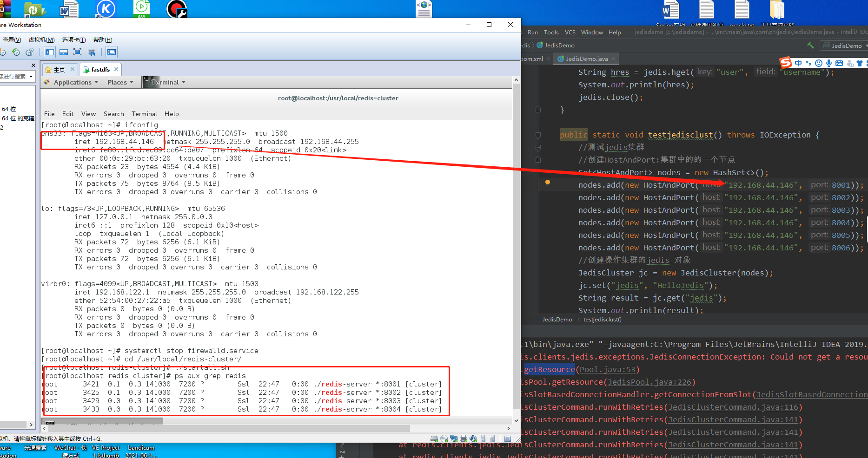Viewport: 868px width, 458px height.
Task: Close the pom.xml editor tab
Action: coord(548,59)
